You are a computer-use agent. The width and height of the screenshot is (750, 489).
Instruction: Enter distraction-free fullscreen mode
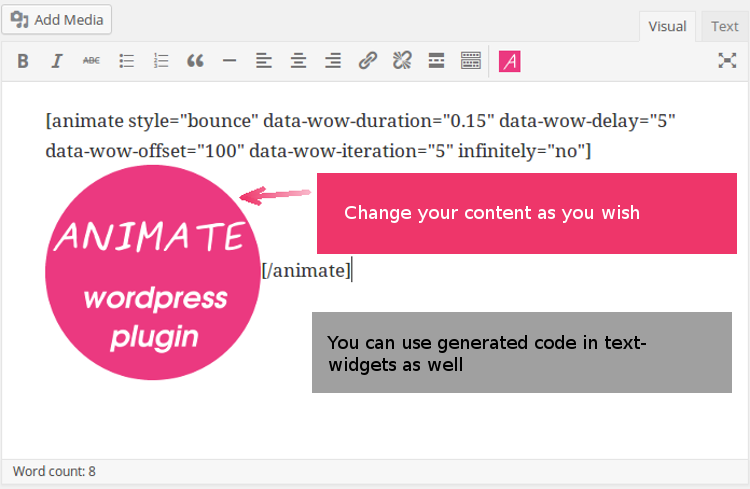coord(727,60)
